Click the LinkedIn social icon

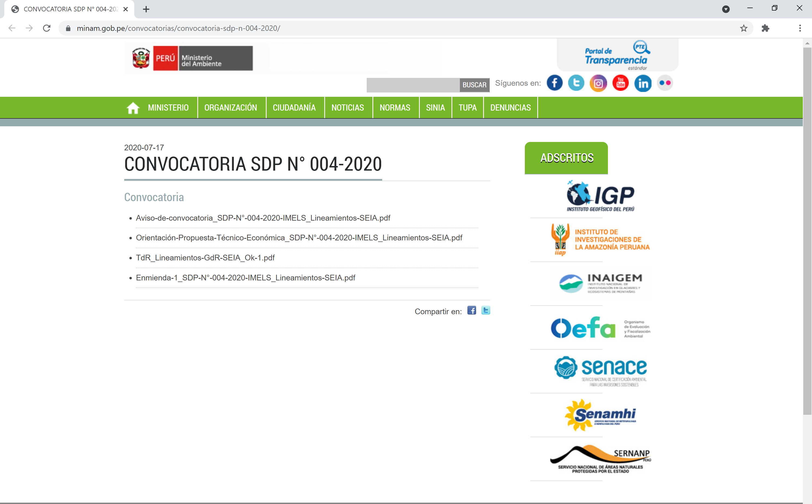643,83
